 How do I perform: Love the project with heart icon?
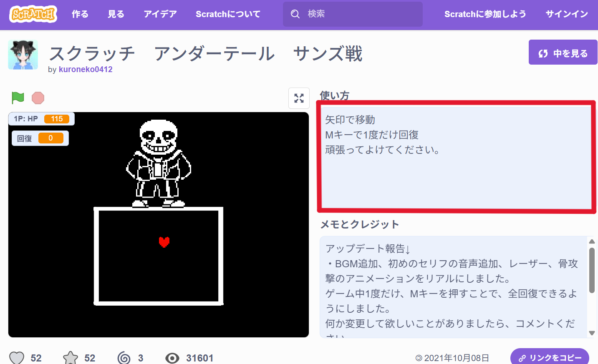[x=17, y=358]
